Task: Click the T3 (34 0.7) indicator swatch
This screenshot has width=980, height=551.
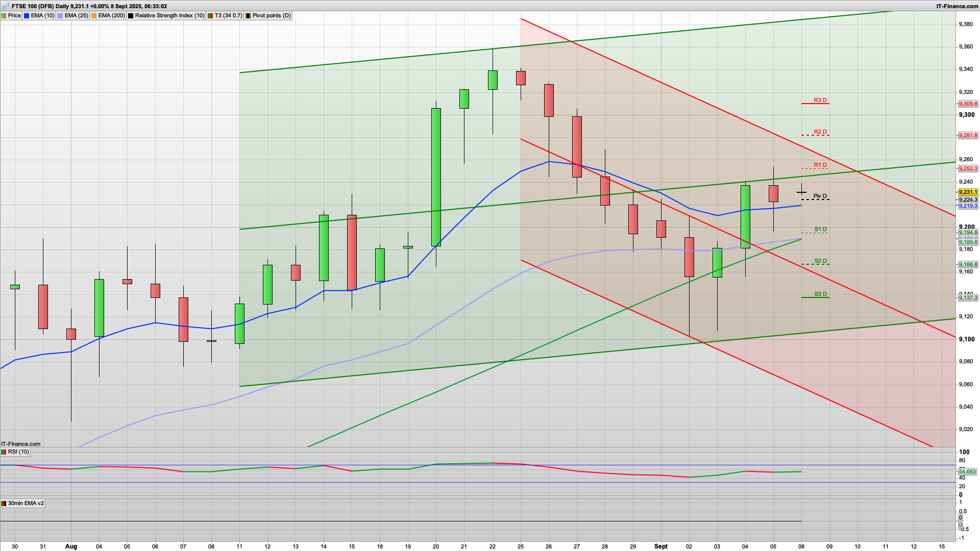Action: [210, 15]
